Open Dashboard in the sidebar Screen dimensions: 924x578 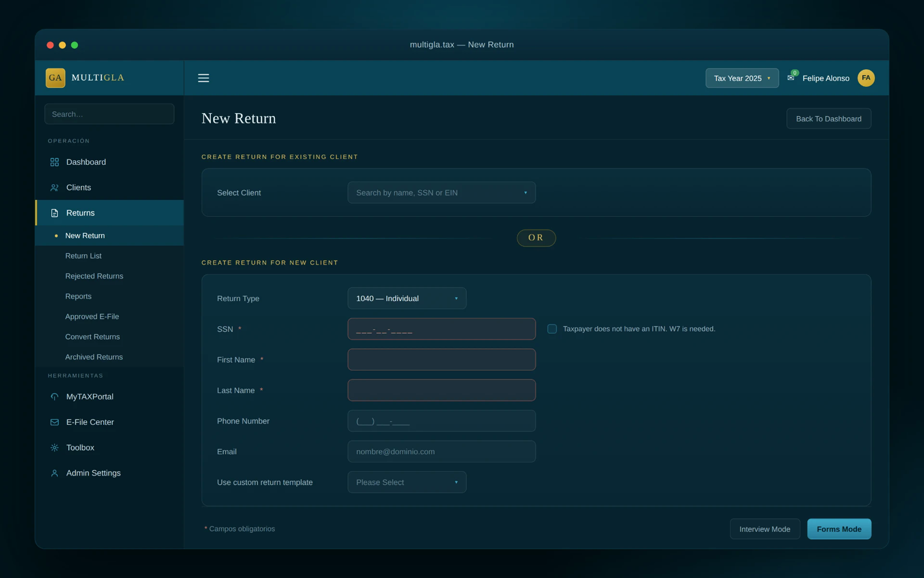(x=110, y=162)
